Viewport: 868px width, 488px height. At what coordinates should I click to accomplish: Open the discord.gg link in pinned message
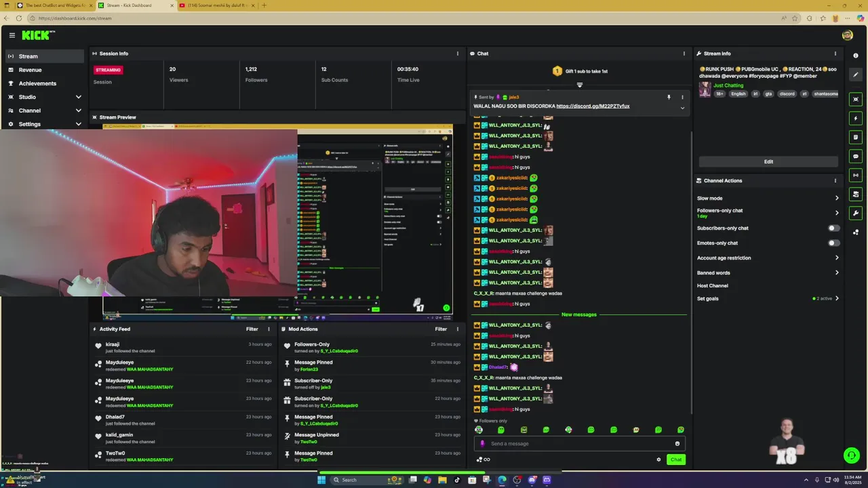point(593,106)
